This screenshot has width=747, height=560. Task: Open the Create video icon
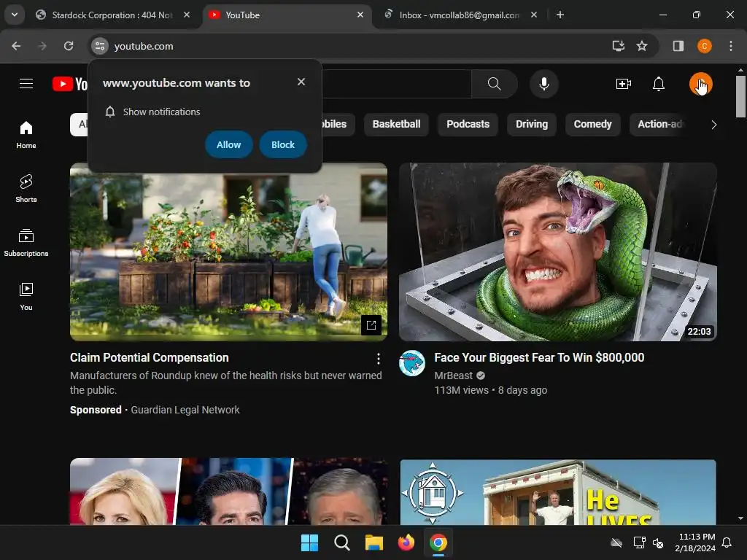(x=623, y=85)
